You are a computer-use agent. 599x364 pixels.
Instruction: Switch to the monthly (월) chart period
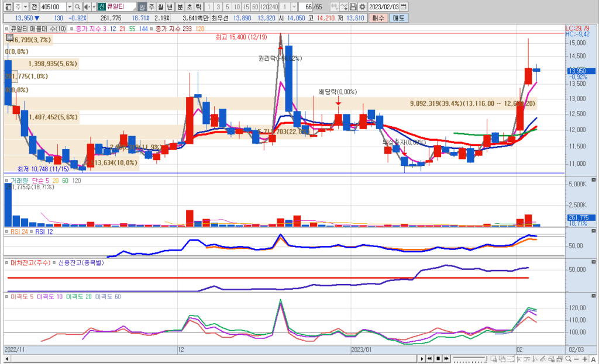[161, 6]
